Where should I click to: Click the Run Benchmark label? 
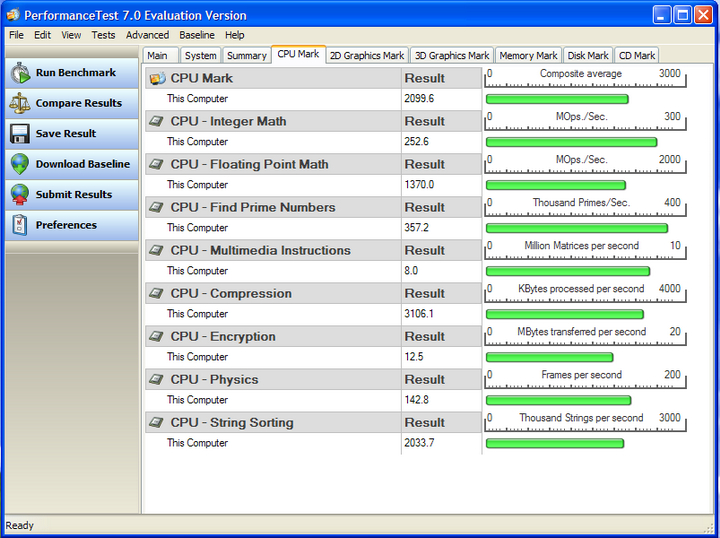click(76, 73)
